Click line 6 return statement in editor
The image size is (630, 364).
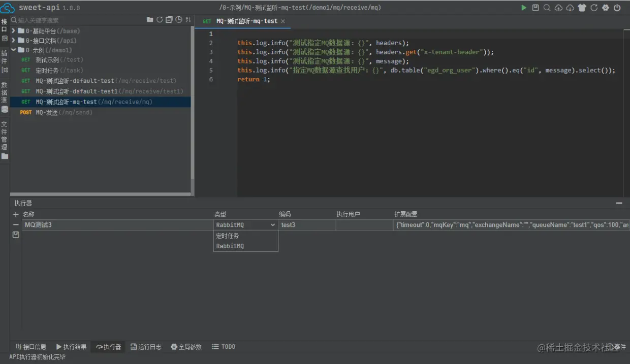click(x=254, y=79)
